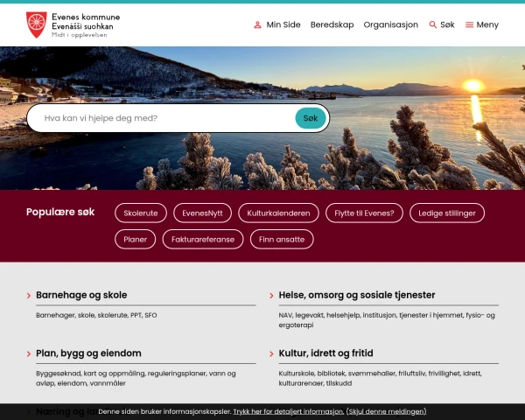Open Ledige stillinger popular search
The width and height of the screenshot is (525, 420).
(447, 213)
